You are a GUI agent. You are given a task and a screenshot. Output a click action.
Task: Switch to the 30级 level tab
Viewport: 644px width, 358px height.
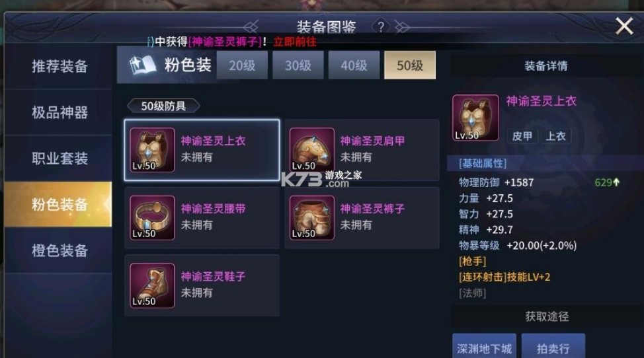(x=298, y=65)
